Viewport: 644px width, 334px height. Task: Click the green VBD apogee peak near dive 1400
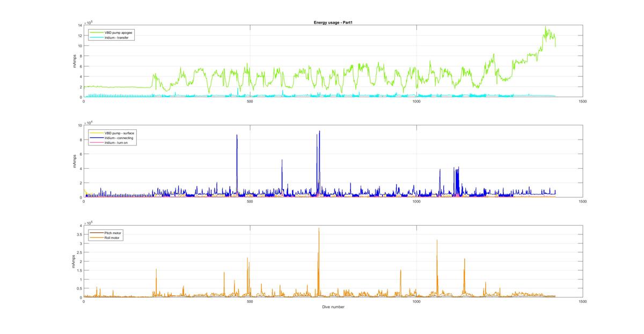point(546,28)
